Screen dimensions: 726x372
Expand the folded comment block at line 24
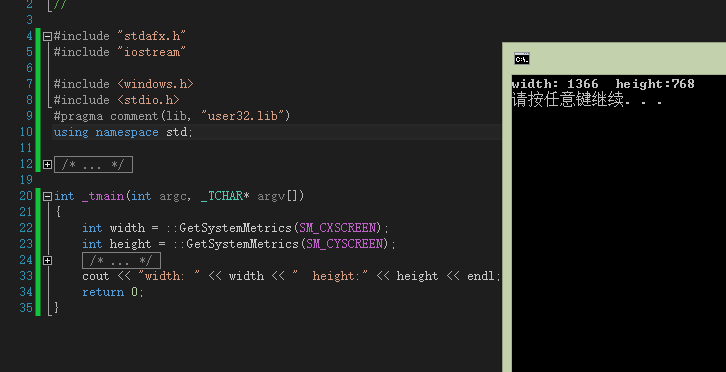coord(47,260)
